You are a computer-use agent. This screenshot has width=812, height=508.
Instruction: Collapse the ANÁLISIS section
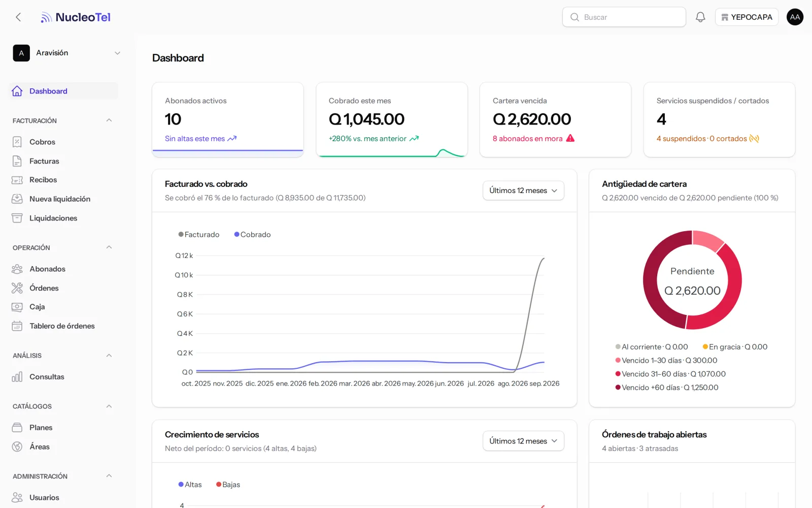pos(109,356)
